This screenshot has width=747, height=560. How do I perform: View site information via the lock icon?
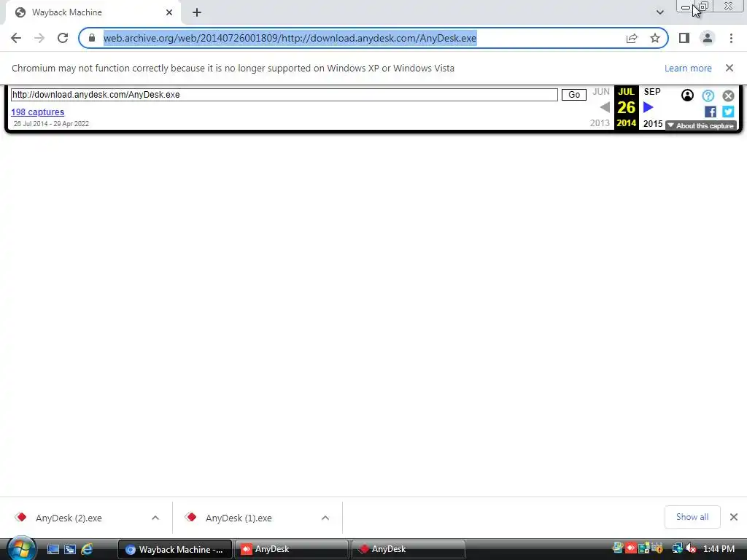(92, 38)
